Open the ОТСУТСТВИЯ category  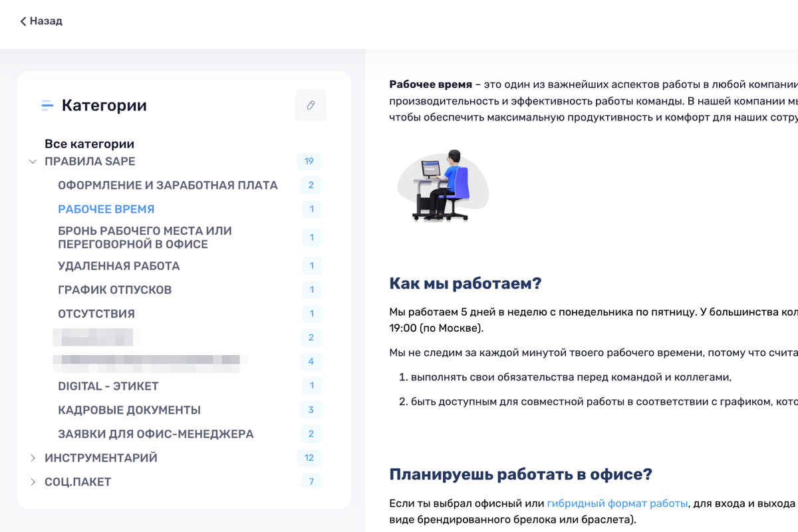96,314
